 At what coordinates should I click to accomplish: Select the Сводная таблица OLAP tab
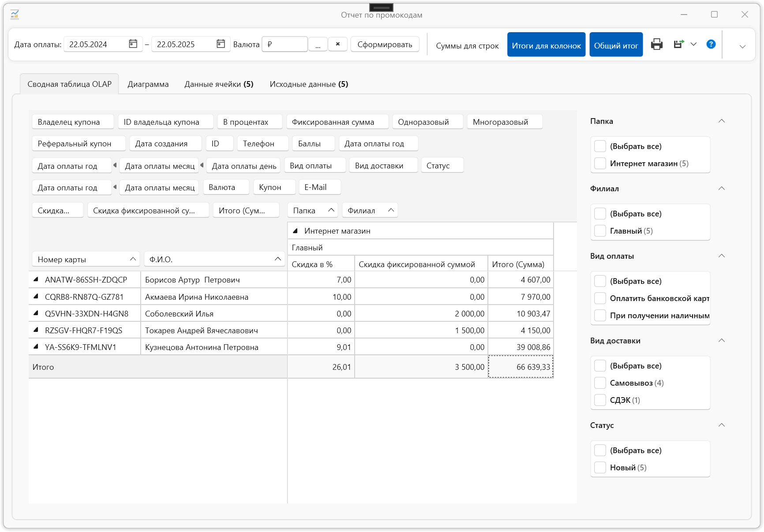pyautogui.click(x=69, y=84)
